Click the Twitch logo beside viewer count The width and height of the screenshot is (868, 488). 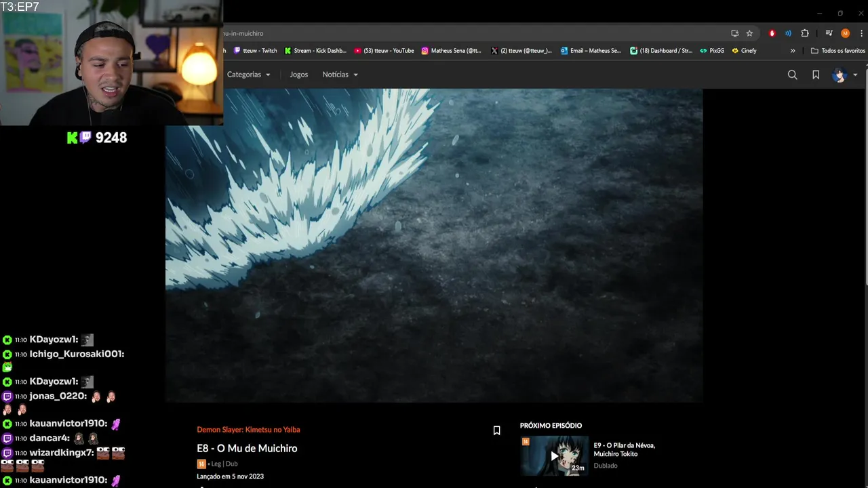point(85,138)
